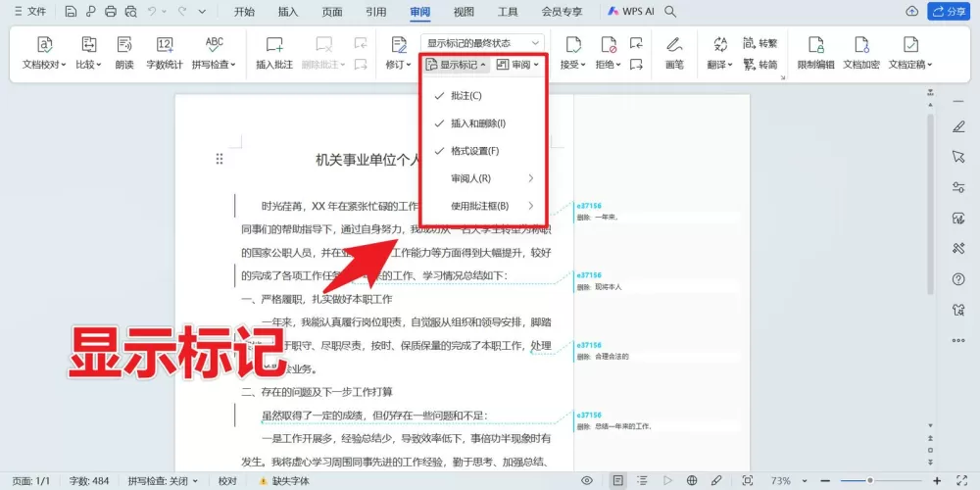Uncheck 批注(C) in markup menu

[x=482, y=96]
